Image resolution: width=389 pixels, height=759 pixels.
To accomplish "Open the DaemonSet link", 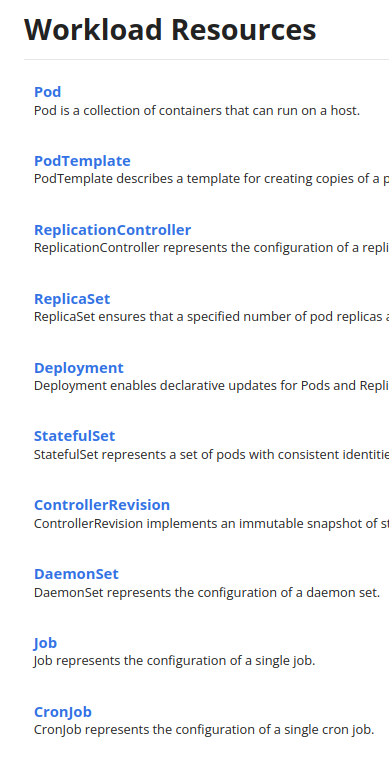I will tap(76, 574).
